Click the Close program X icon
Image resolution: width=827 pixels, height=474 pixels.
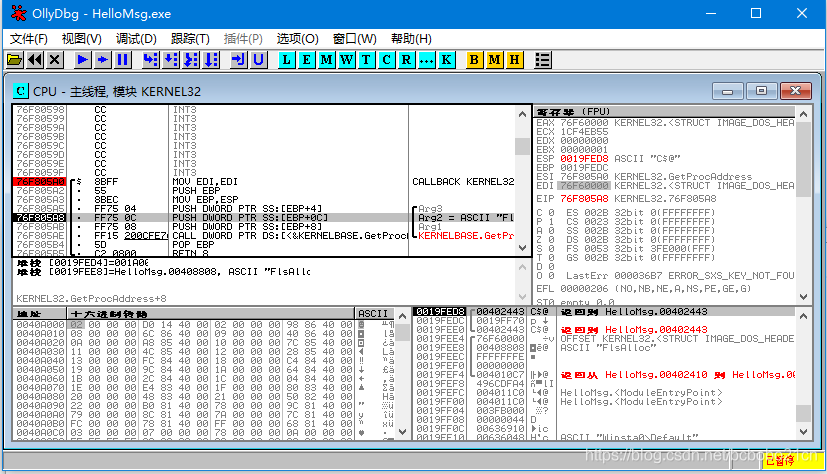click(x=55, y=60)
